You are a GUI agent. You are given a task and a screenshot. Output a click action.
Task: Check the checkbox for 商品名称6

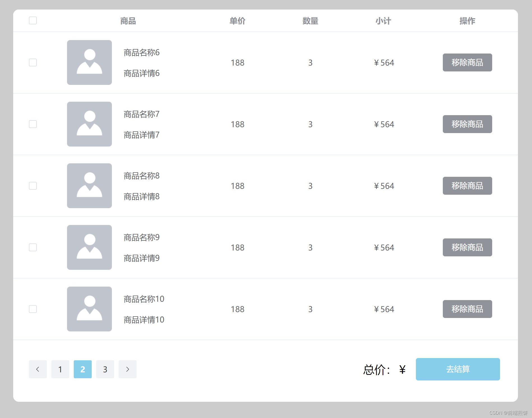pos(33,62)
